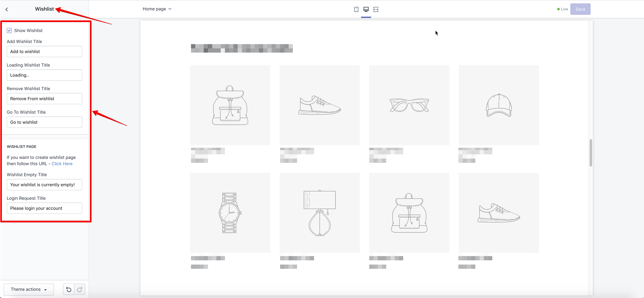This screenshot has height=298, width=644.
Task: Switch to fullscreen width preview icon
Action: [376, 9]
